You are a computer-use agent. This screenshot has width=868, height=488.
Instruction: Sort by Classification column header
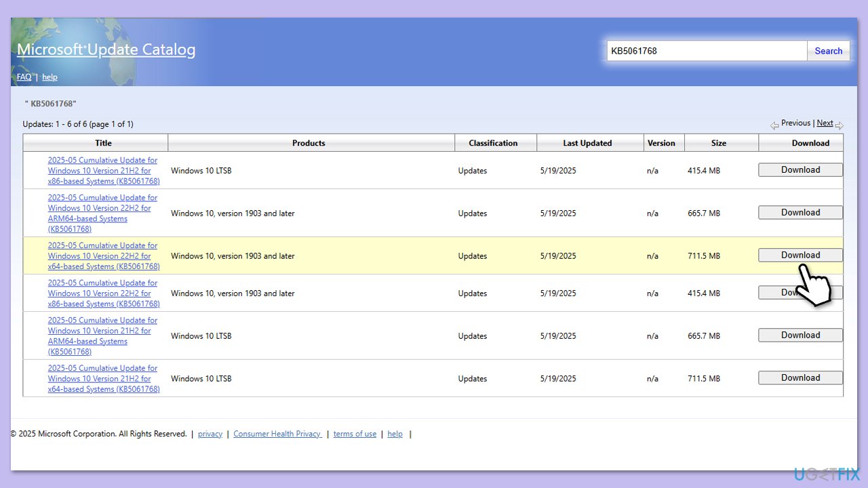494,143
